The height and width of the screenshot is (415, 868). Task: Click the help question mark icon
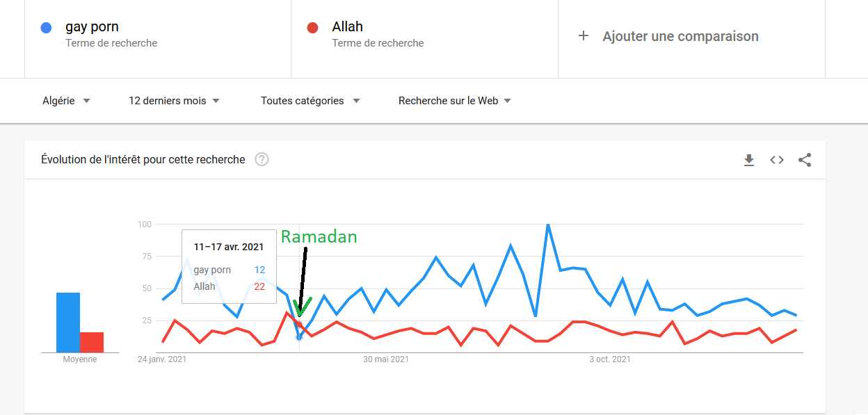tap(262, 159)
